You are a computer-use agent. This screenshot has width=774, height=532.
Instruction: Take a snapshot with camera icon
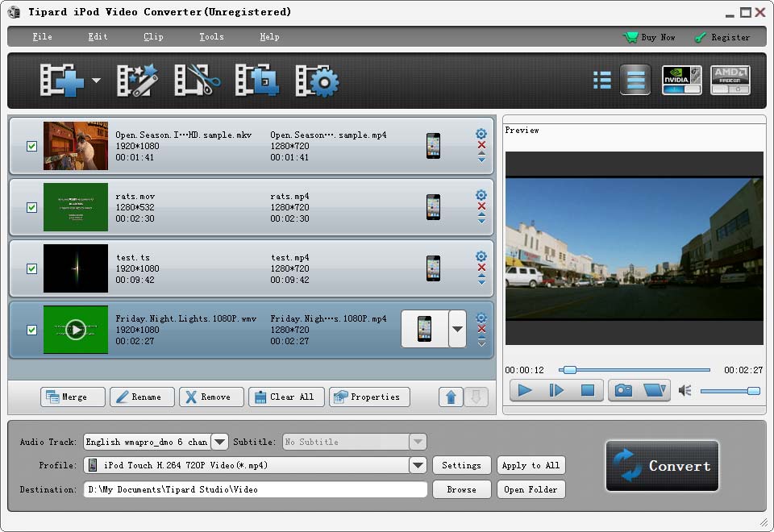[x=623, y=391]
